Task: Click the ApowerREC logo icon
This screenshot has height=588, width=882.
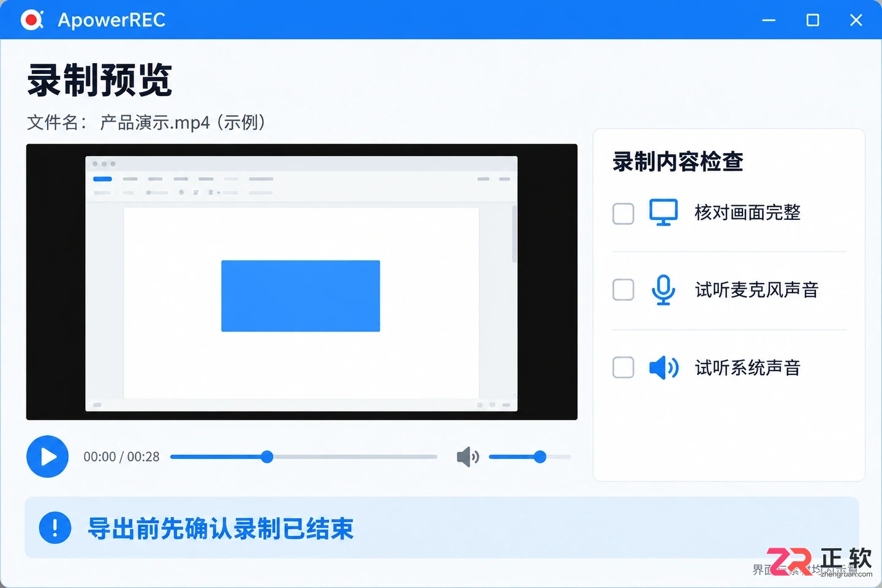Action: (32, 20)
